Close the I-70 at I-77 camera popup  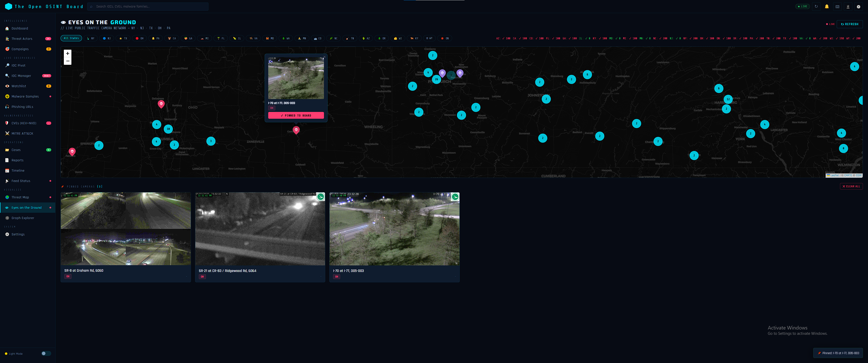pos(324,56)
